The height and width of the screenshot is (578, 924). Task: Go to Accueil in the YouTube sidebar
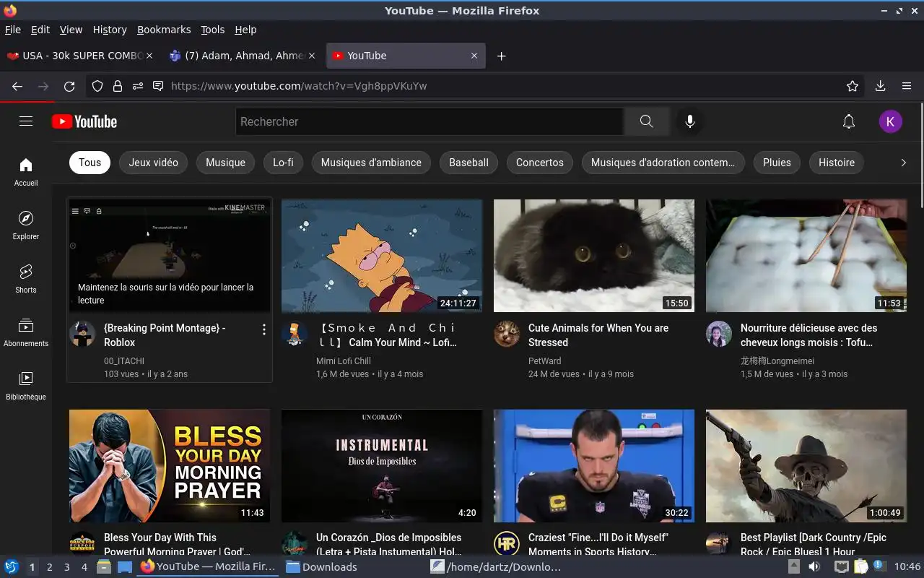[26, 172]
